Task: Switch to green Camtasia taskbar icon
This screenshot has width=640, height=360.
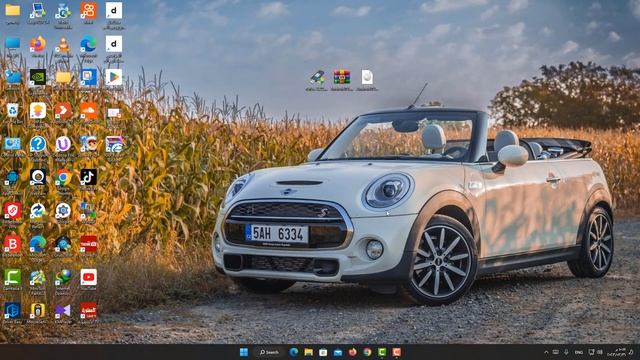Action: 382,352
